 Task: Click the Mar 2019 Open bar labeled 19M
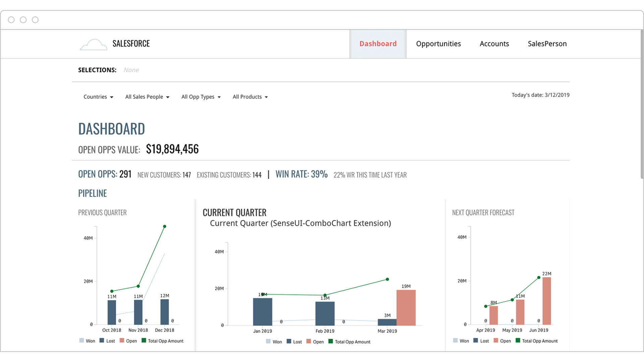[x=406, y=308]
